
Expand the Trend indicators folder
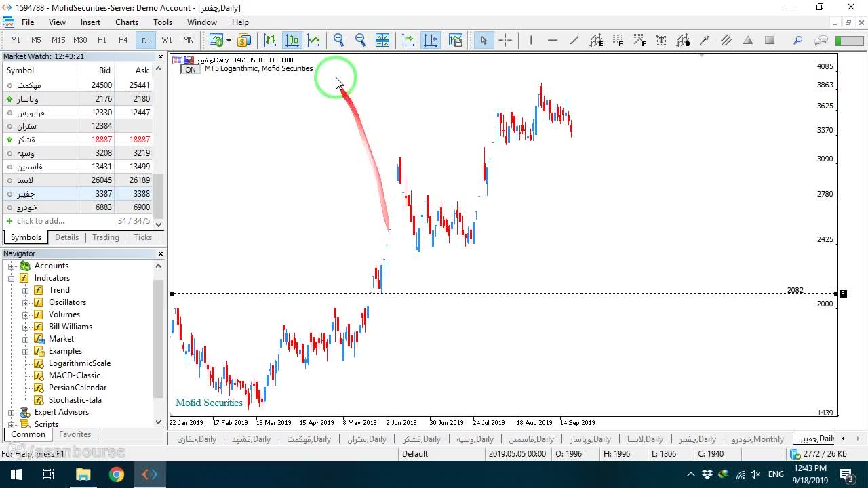click(26, 290)
